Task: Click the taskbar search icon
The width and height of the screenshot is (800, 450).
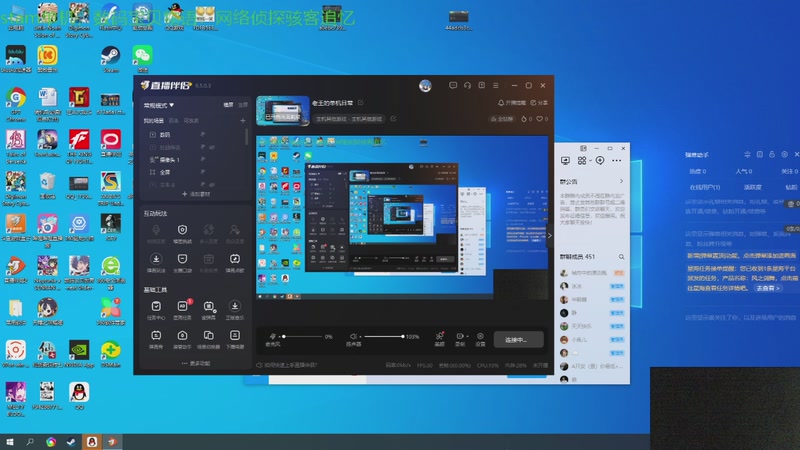Action: pyautogui.click(x=30, y=442)
